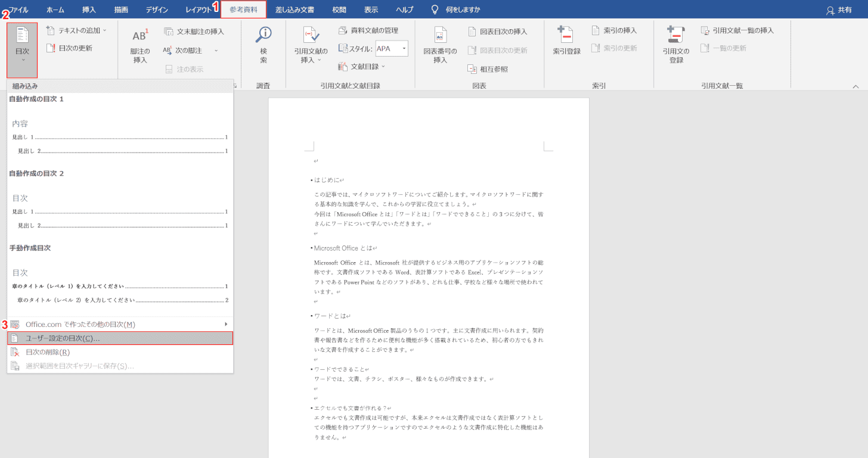Switch to the 表示 tab
The width and height of the screenshot is (868, 458).
tap(371, 10)
